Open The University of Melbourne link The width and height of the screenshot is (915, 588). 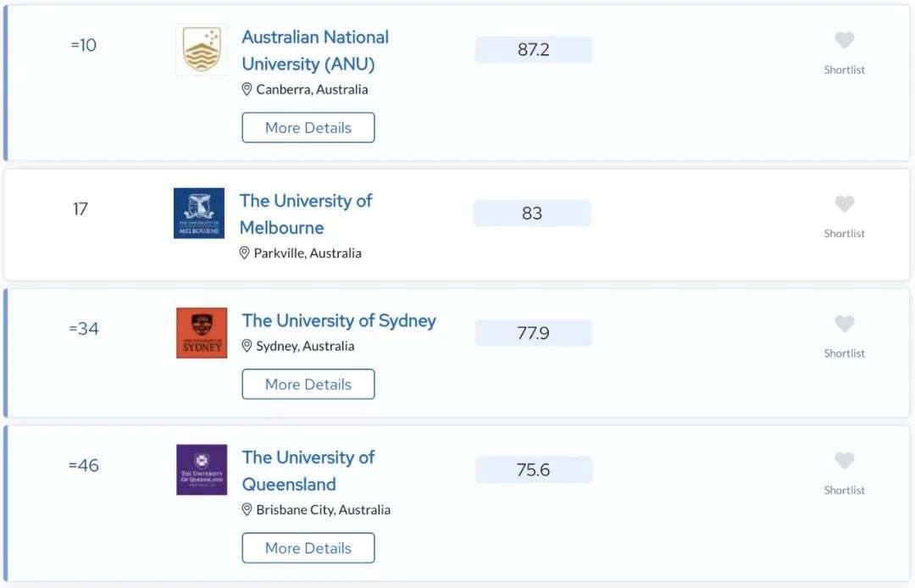tap(306, 214)
